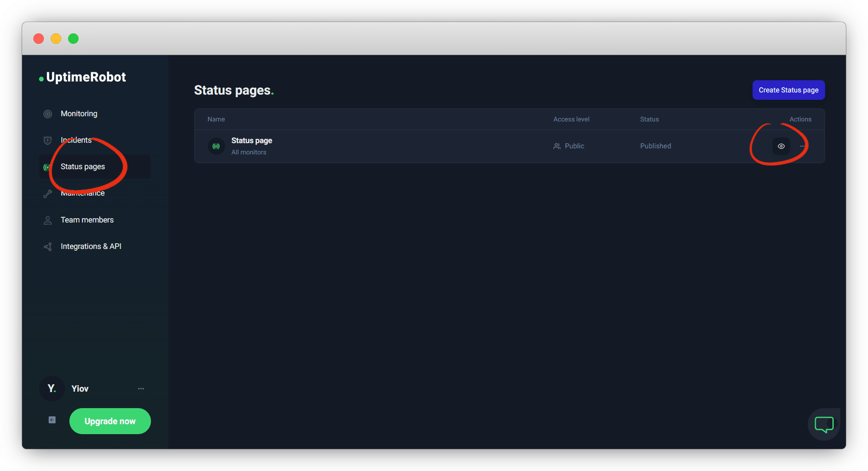Viewport: 868px width, 471px height.
Task: Click the Yiov profile avatar
Action: pos(52,389)
